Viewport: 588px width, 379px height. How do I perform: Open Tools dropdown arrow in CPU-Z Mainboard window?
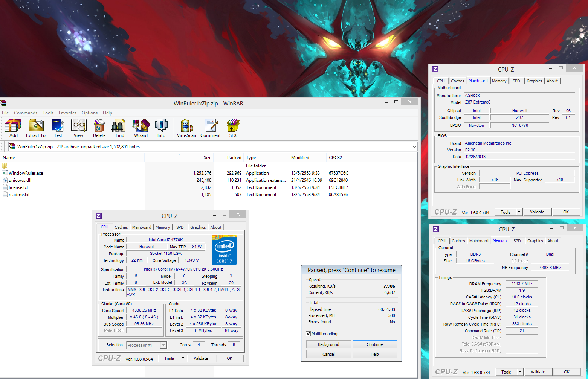click(x=519, y=212)
